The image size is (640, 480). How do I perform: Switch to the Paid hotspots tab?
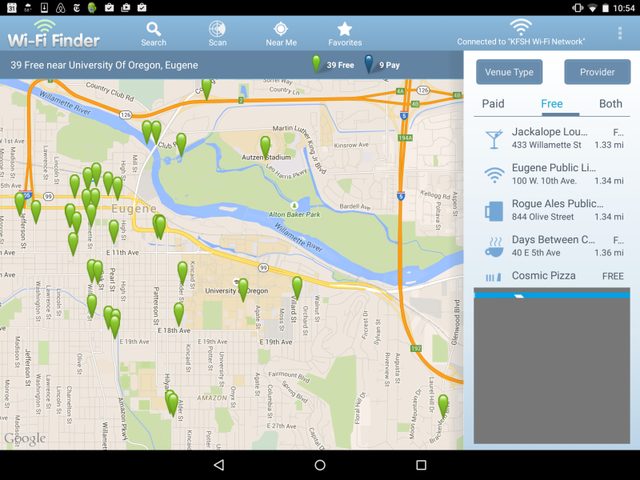coord(493,104)
